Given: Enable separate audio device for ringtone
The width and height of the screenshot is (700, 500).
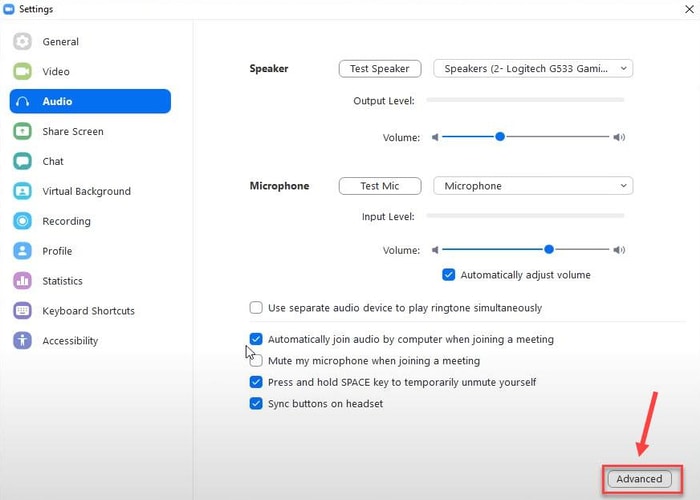Looking at the screenshot, I should coord(256,308).
